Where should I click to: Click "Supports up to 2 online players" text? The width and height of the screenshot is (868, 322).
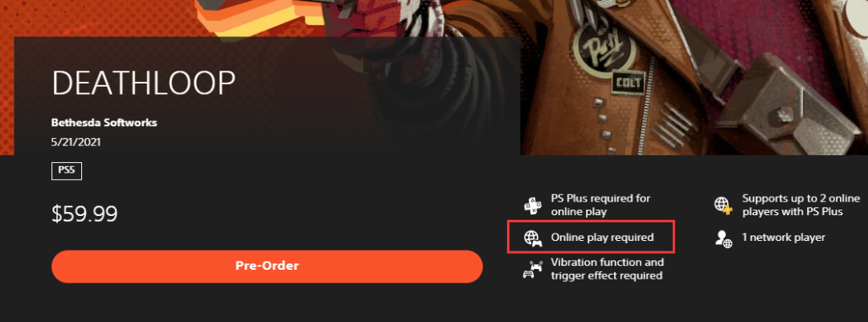(801, 205)
